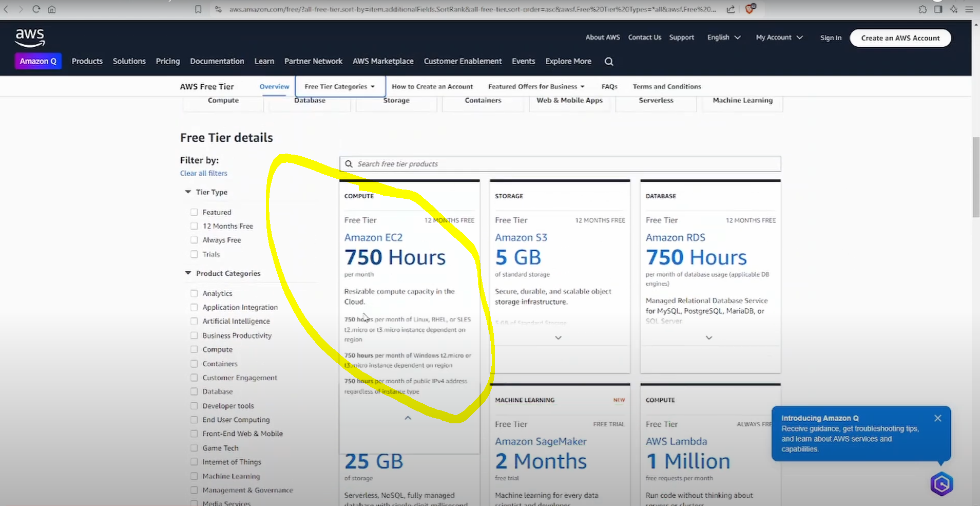
Task: Check the 12 Months Free checkbox
Action: coord(194,226)
